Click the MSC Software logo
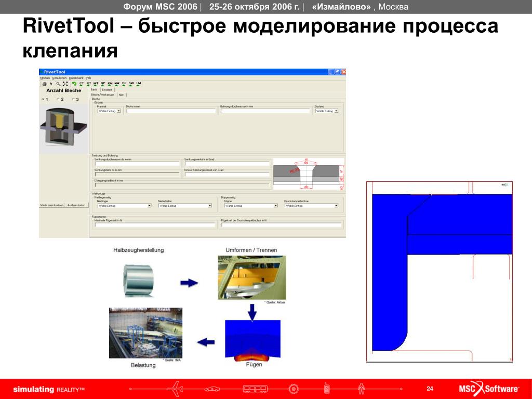The width and height of the screenshot is (532, 399). (x=488, y=389)
